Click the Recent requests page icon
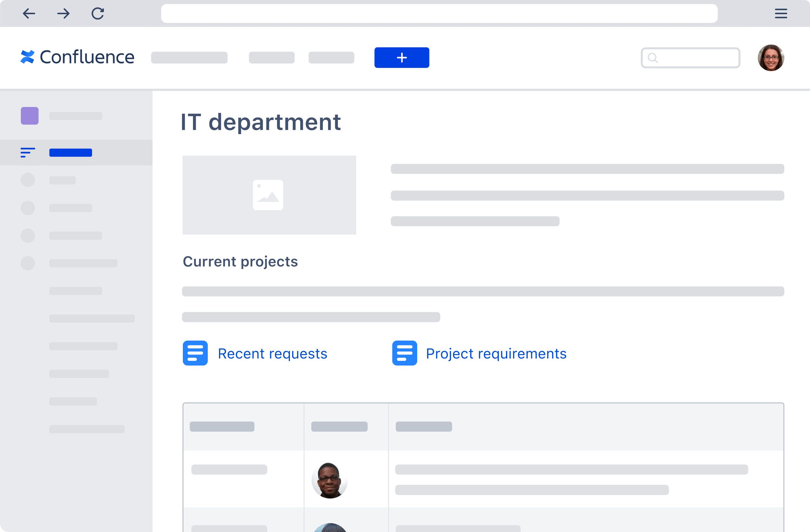Viewport: 810px width, 532px height. [195, 353]
